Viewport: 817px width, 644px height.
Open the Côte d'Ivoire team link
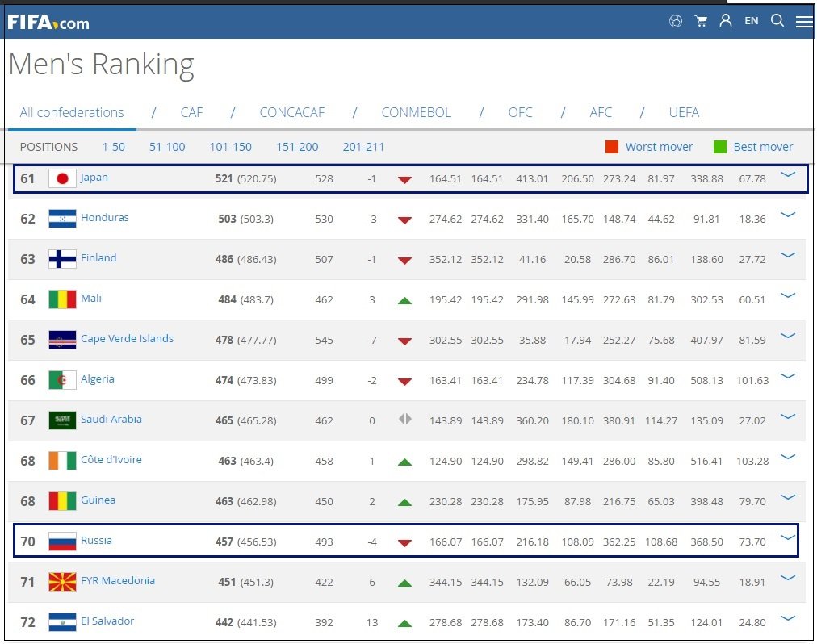[x=111, y=459]
